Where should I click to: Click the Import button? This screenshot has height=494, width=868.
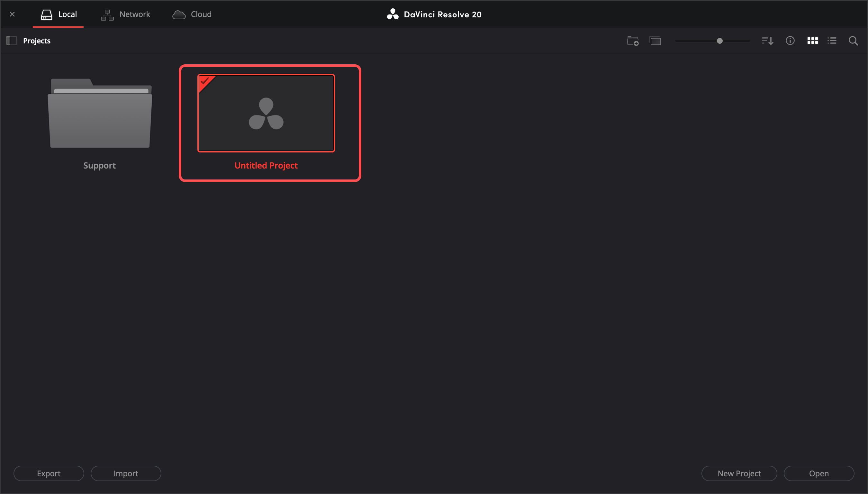126,473
